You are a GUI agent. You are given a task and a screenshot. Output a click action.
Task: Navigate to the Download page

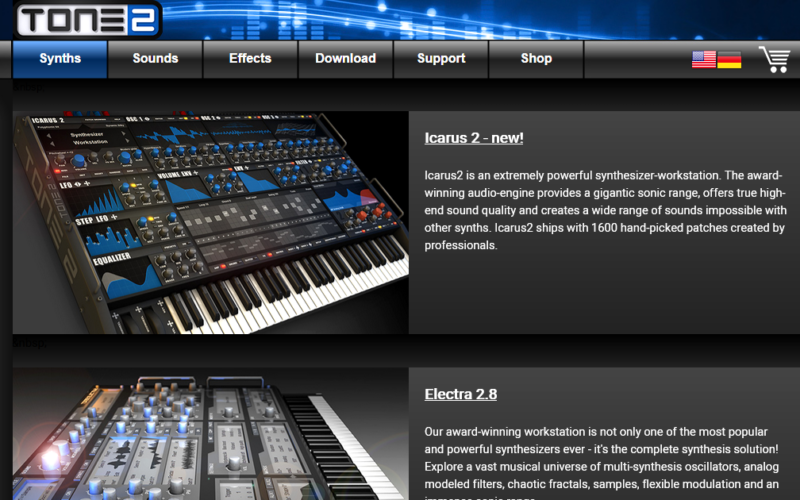pyautogui.click(x=345, y=59)
